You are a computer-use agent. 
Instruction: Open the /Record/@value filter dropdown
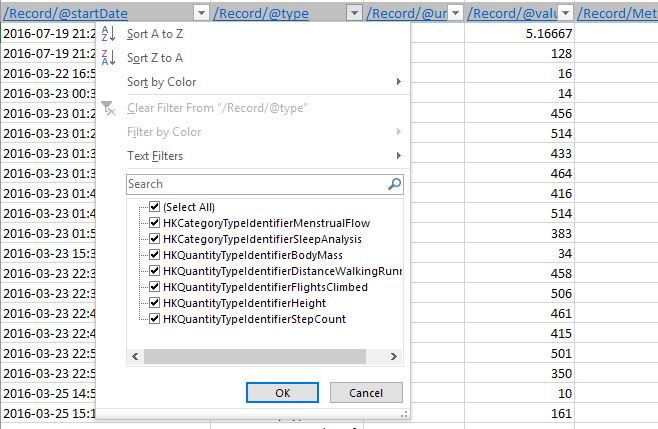(566, 13)
